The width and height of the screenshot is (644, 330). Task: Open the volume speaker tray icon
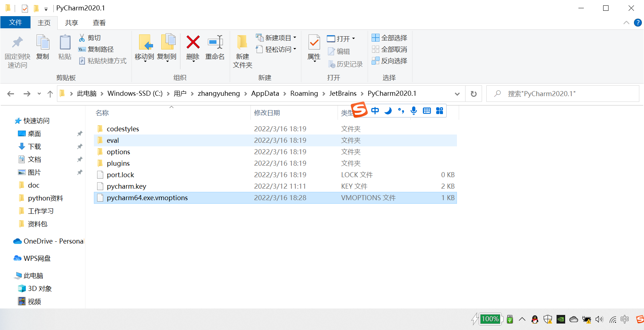click(x=599, y=319)
